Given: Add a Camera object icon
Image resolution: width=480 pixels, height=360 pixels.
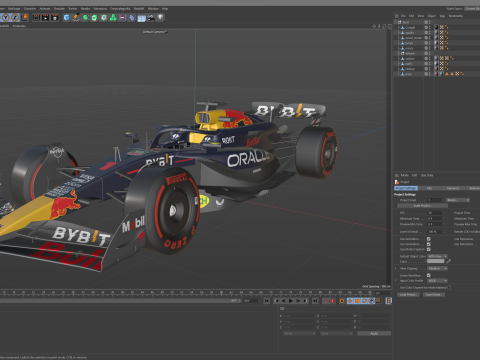Looking at the screenshot, I should point(151,18).
